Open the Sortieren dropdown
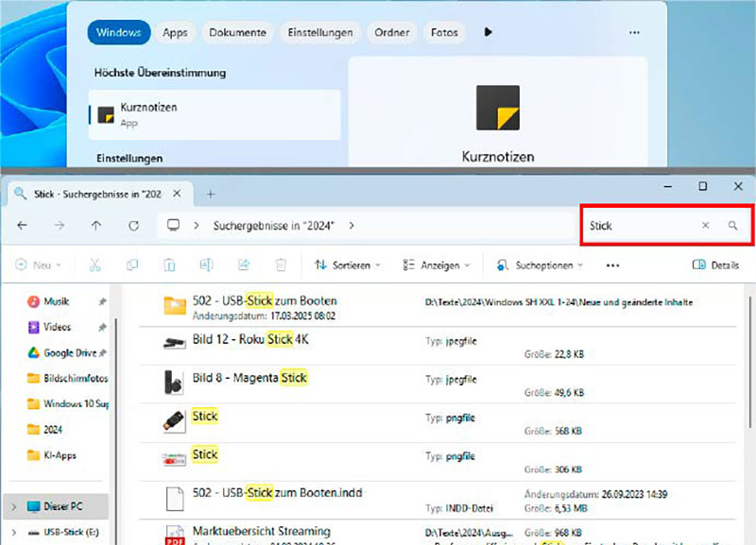Viewport: 756px width, 545px height. (x=350, y=264)
